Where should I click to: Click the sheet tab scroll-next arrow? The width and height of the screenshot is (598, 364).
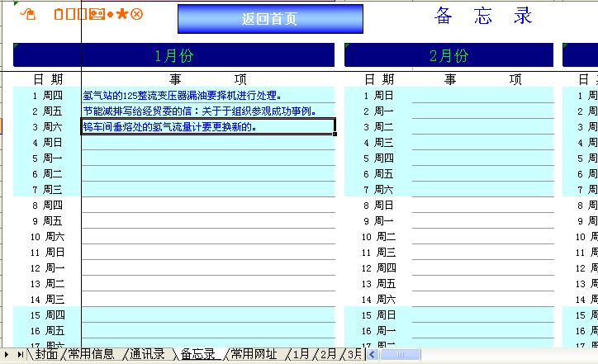pos(8,355)
